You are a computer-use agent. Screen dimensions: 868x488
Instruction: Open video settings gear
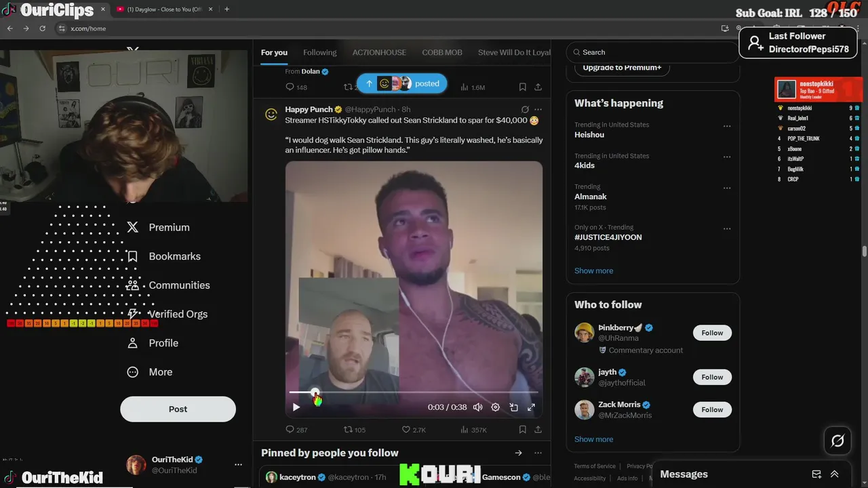click(496, 407)
